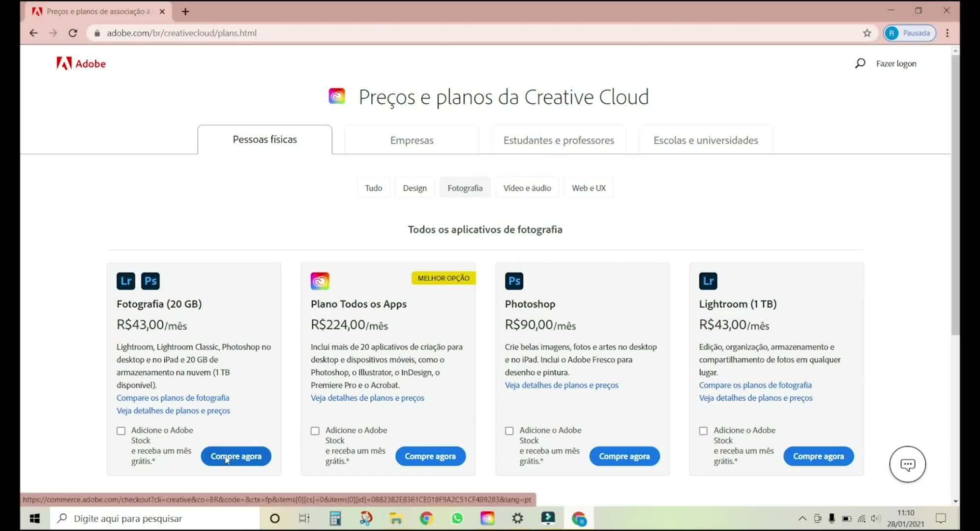This screenshot has width=980, height=531.
Task: Click the volume icon in the system tray
Action: coord(875,518)
